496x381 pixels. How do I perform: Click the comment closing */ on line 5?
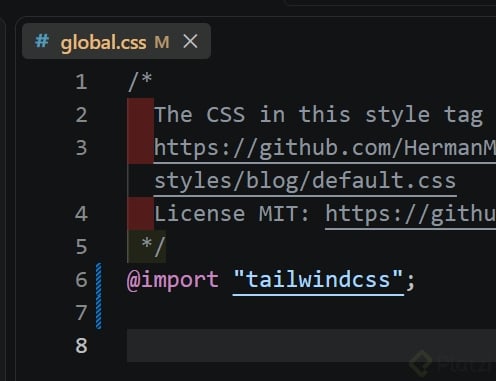click(x=153, y=246)
